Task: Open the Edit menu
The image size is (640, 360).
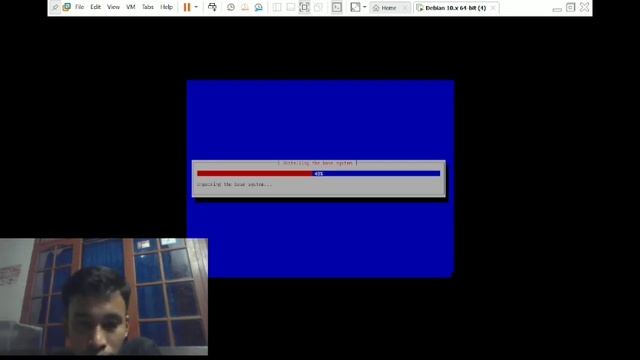Action: (96, 7)
